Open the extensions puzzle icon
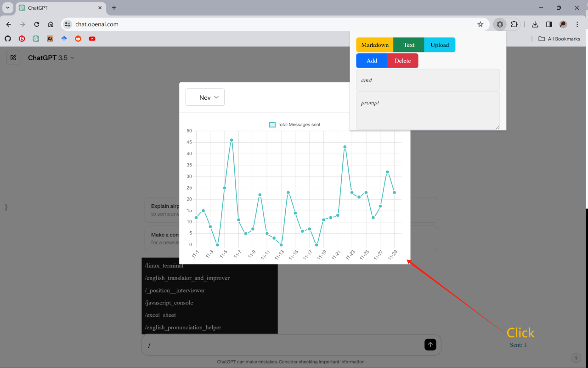This screenshot has height=368, width=588. click(514, 24)
